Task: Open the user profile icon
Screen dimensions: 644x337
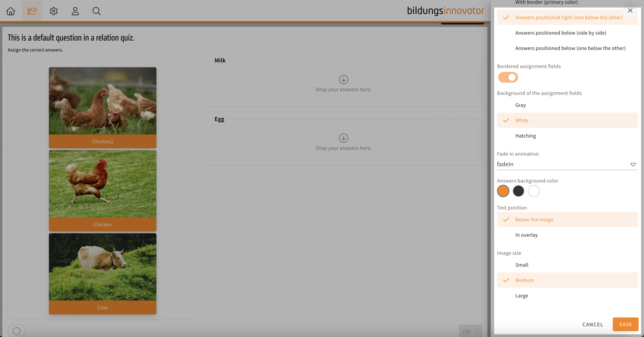Action: pyautogui.click(x=75, y=11)
